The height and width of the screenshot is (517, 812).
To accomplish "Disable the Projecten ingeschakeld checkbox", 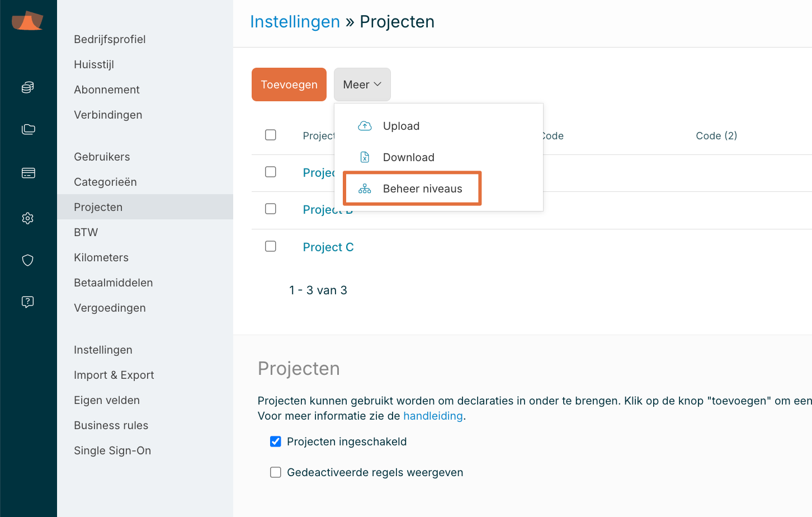I will (276, 441).
